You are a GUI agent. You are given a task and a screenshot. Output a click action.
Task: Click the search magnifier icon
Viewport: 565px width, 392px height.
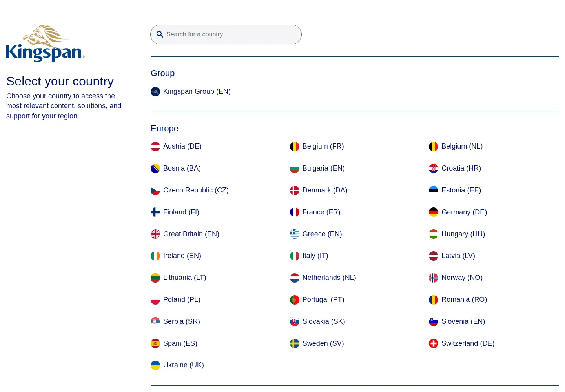tap(160, 34)
